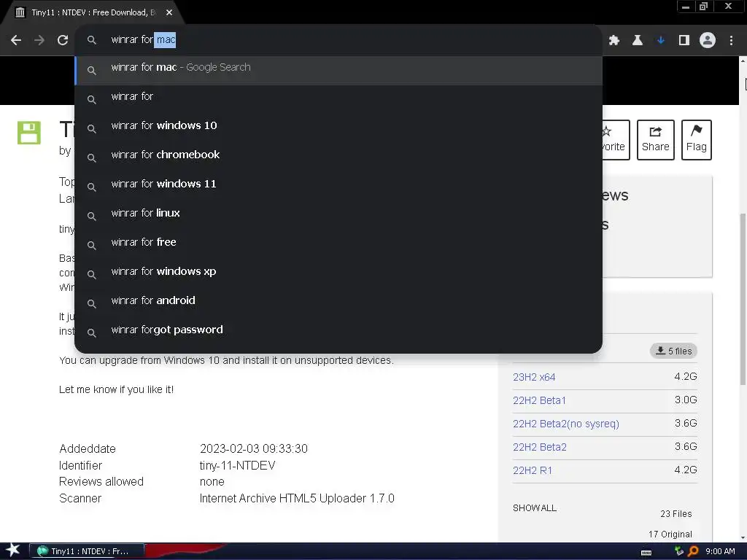Click the Addeddate value '2023-02-03 09:33:30'
The height and width of the screenshot is (560, 747).
coord(253,448)
